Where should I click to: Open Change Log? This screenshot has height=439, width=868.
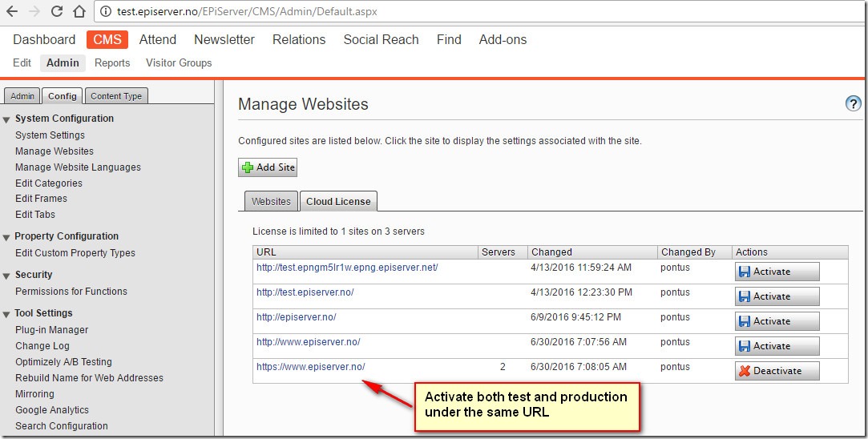click(x=42, y=346)
